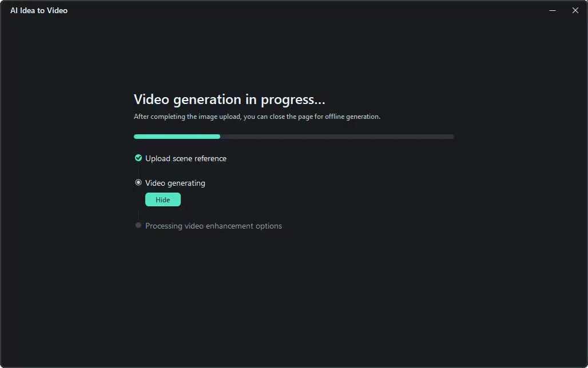The width and height of the screenshot is (588, 368).
Task: Click the offline generation instruction text
Action: coord(257,117)
